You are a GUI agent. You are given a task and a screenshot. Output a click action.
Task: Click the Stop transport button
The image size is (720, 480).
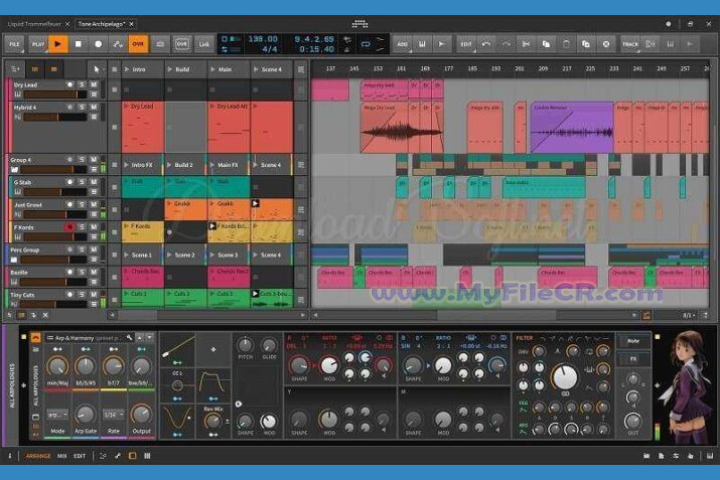click(x=78, y=44)
